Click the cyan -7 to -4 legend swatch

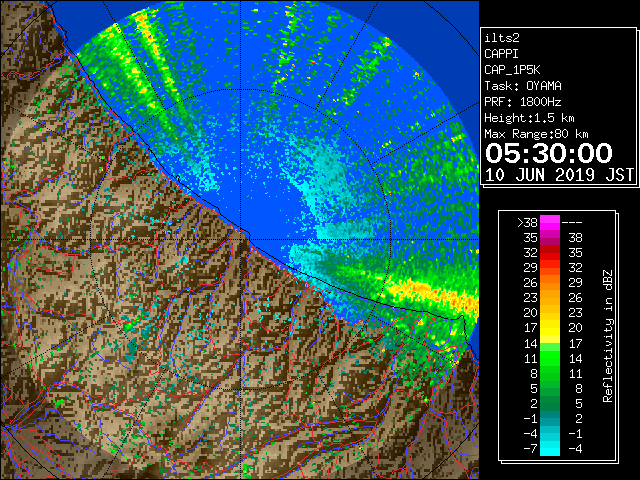coord(550,448)
